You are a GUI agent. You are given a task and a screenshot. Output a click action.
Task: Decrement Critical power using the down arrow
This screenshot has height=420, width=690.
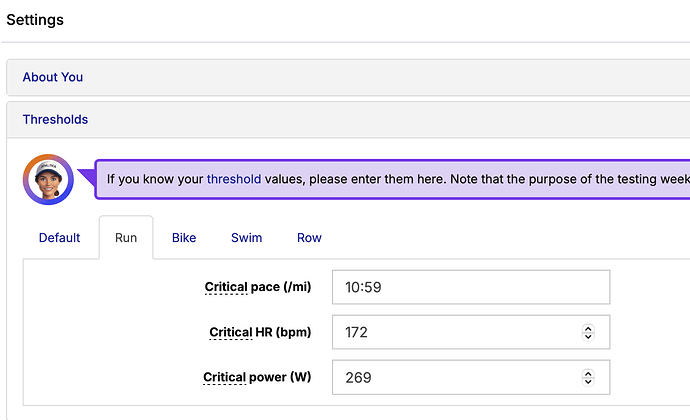click(588, 382)
